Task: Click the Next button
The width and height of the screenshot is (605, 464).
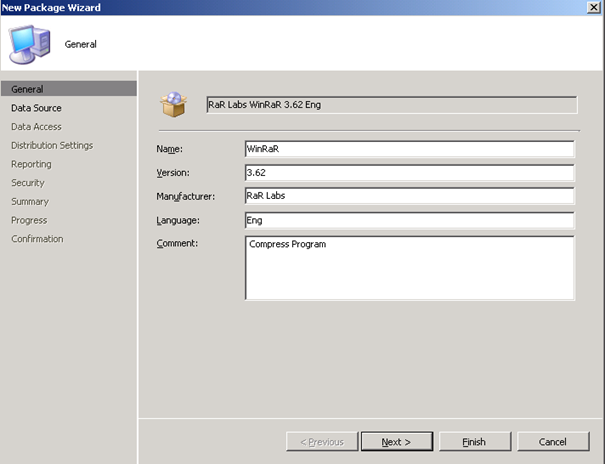Action: 397,442
